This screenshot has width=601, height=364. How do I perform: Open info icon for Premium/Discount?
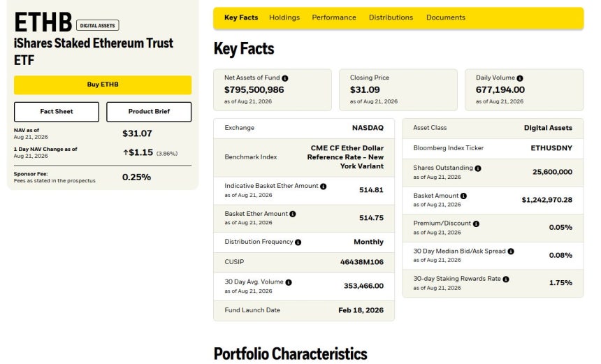tap(476, 224)
